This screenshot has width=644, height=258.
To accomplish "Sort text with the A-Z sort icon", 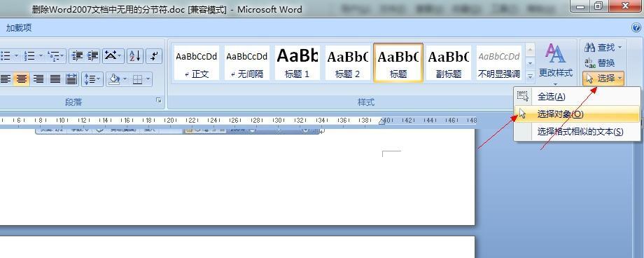I will coord(134,56).
